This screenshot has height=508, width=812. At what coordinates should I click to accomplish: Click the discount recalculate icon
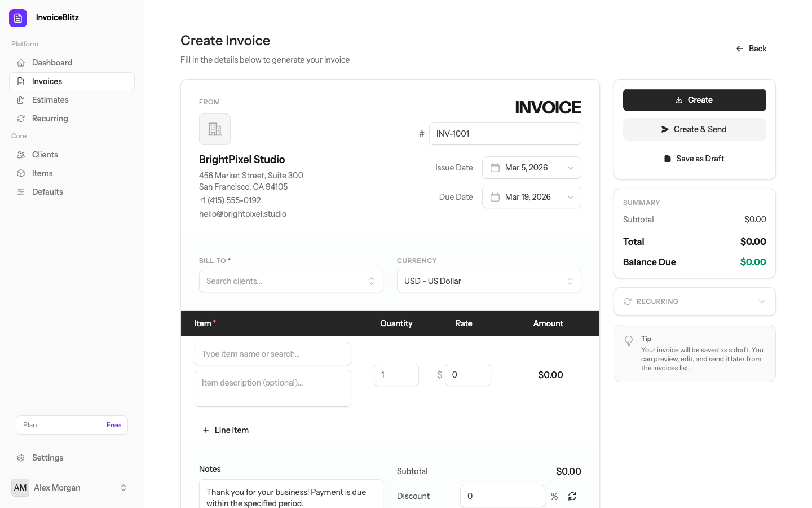[x=572, y=496]
